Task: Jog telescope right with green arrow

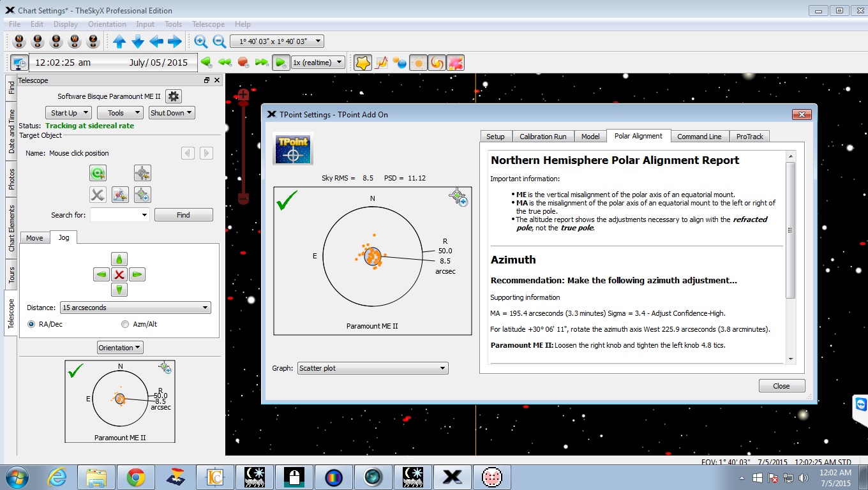Action: [137, 274]
